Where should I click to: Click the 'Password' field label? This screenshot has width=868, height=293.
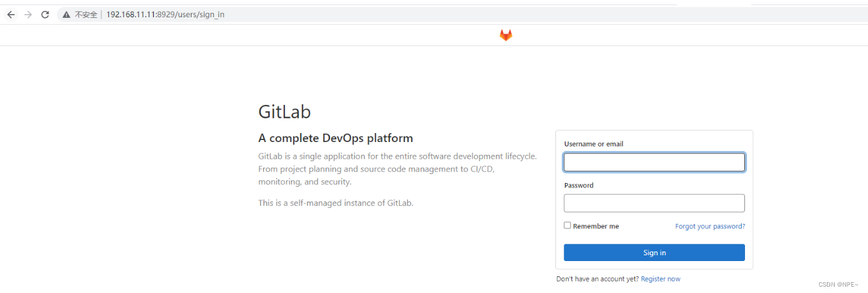pyautogui.click(x=578, y=186)
